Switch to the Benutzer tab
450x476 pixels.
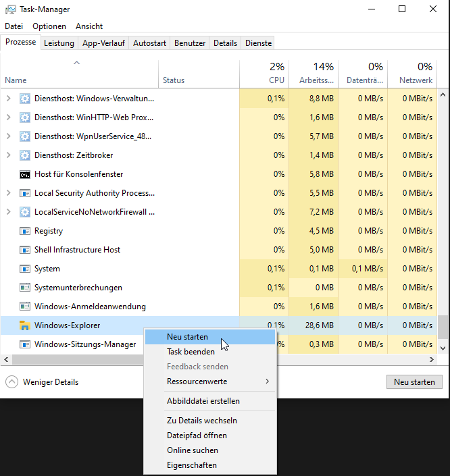click(190, 43)
